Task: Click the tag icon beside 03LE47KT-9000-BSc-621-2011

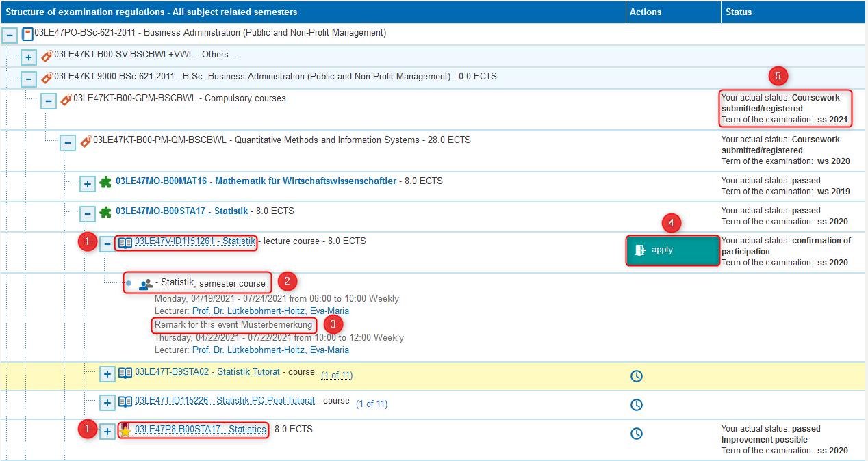Action: click(47, 77)
